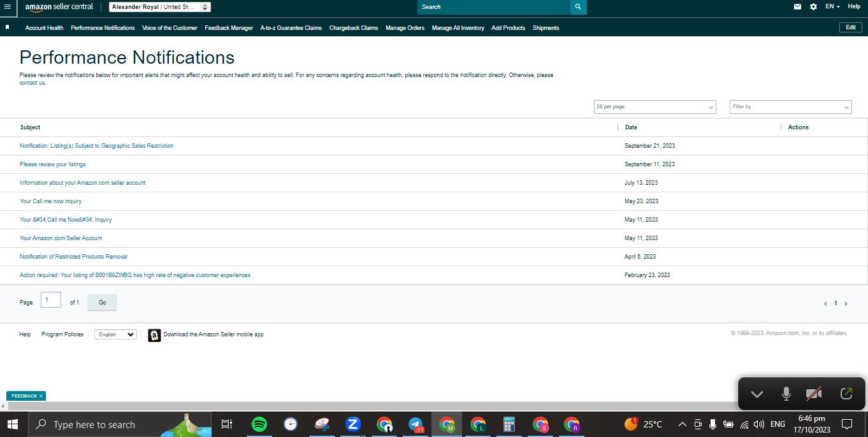Close the Feedback tab
The image size is (868, 437).
(41, 396)
